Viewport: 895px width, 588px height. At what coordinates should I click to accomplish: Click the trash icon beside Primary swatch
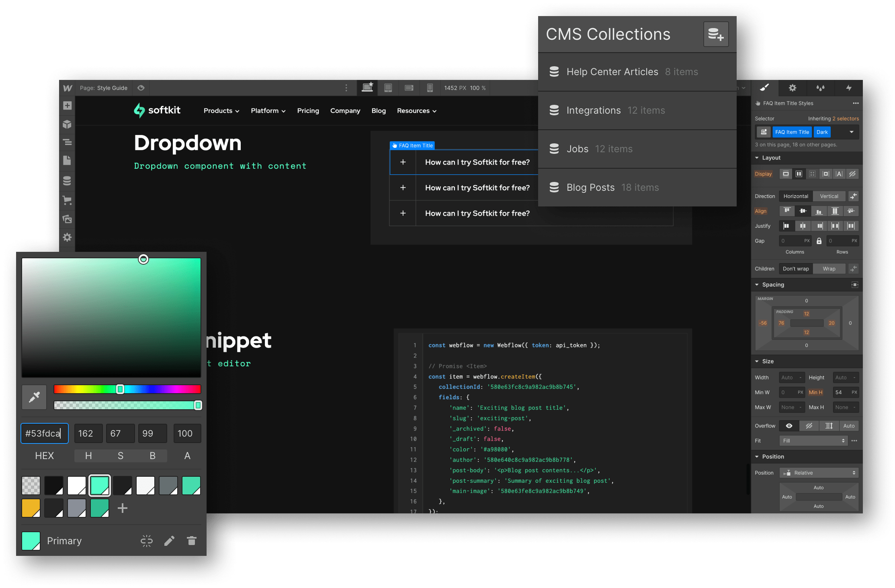coord(192,541)
